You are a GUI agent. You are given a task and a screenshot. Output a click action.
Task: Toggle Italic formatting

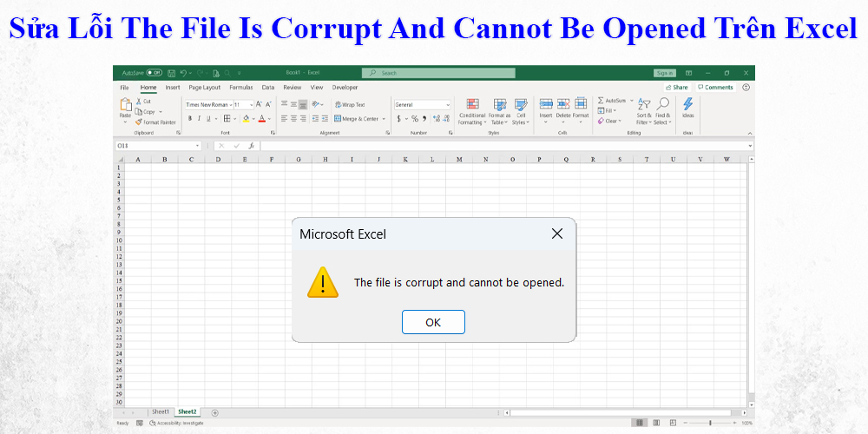point(199,118)
